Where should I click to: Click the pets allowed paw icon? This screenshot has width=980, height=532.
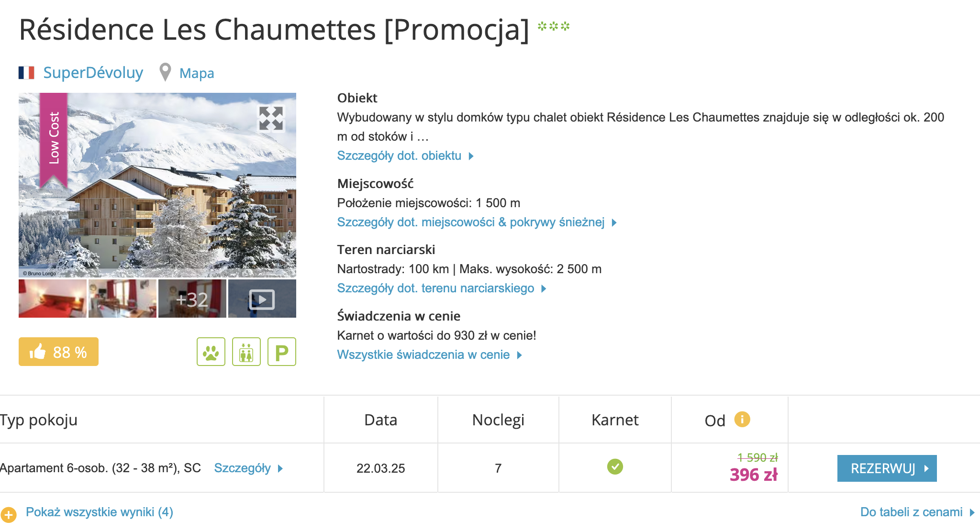[x=211, y=352]
